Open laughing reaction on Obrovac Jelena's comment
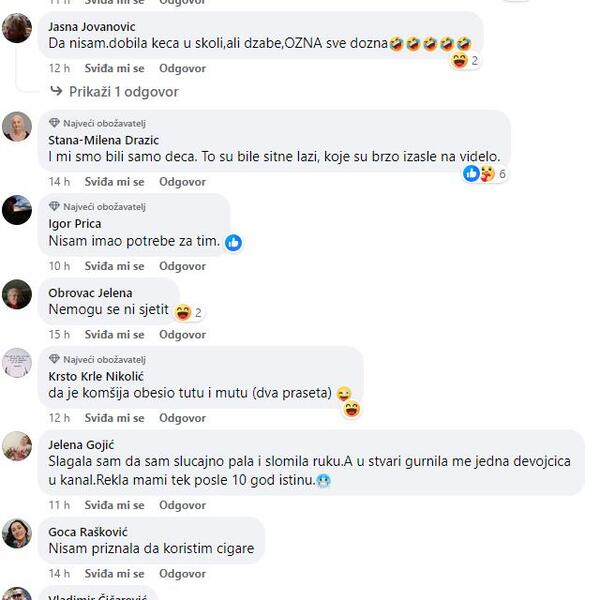Image resolution: width=600 pixels, height=600 pixels. pos(188,313)
